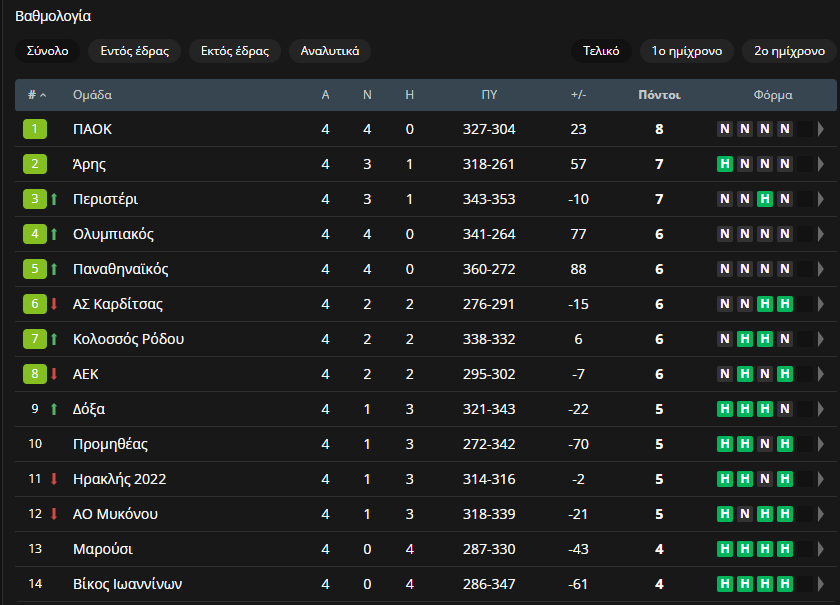Show 1ο ημίχρονο standings
Screen dimensions: 840x605
[x=686, y=51]
